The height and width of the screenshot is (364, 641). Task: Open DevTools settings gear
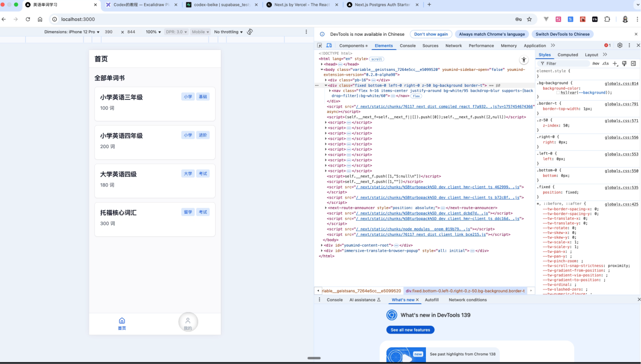pyautogui.click(x=620, y=46)
